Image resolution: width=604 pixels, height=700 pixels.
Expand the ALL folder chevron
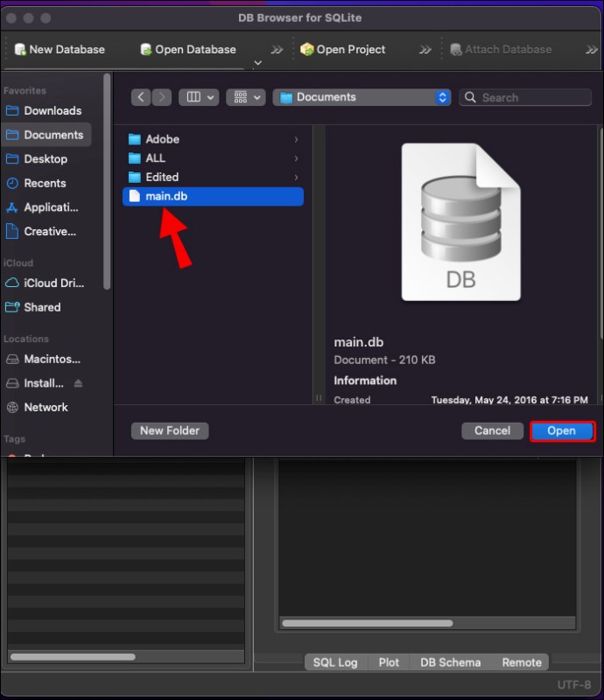coord(296,158)
